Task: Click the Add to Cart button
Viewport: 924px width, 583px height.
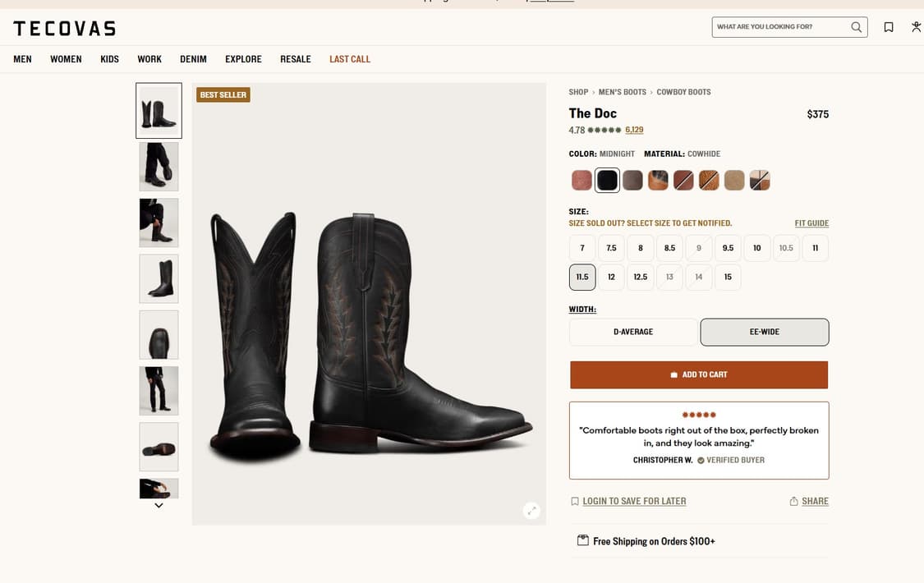Action: point(699,374)
